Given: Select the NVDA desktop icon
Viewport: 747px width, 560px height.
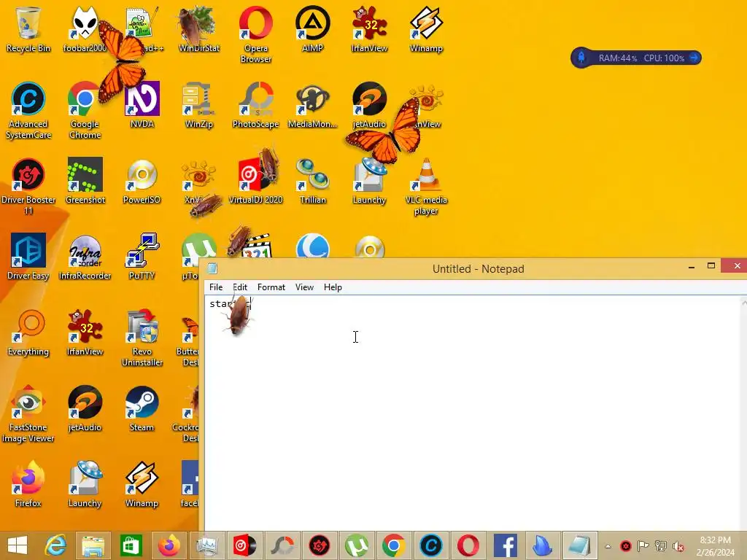Looking at the screenshot, I should click(x=142, y=105).
